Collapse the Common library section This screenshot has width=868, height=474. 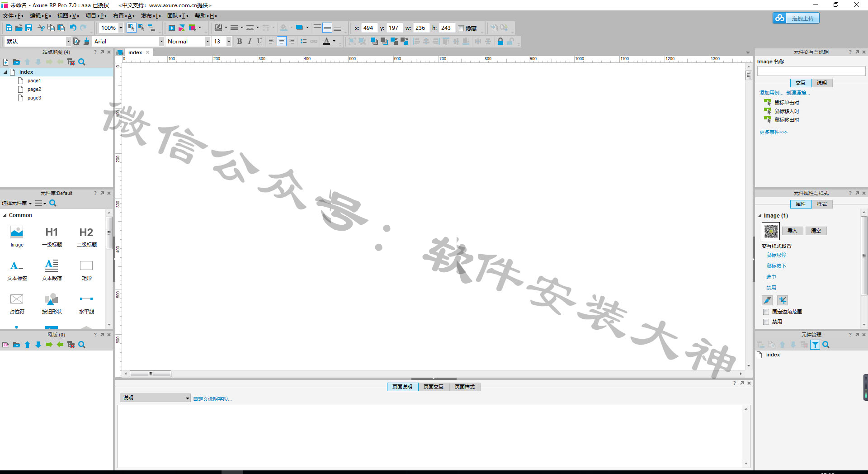tap(5, 215)
